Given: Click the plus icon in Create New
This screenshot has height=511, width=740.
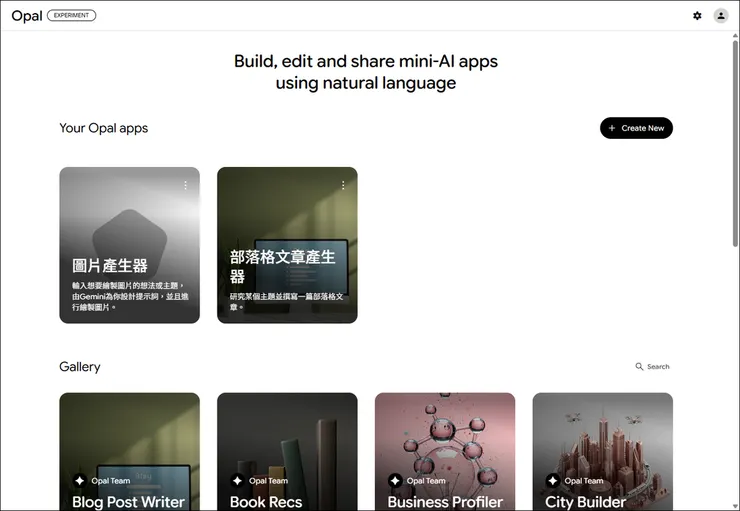Looking at the screenshot, I should pos(612,128).
